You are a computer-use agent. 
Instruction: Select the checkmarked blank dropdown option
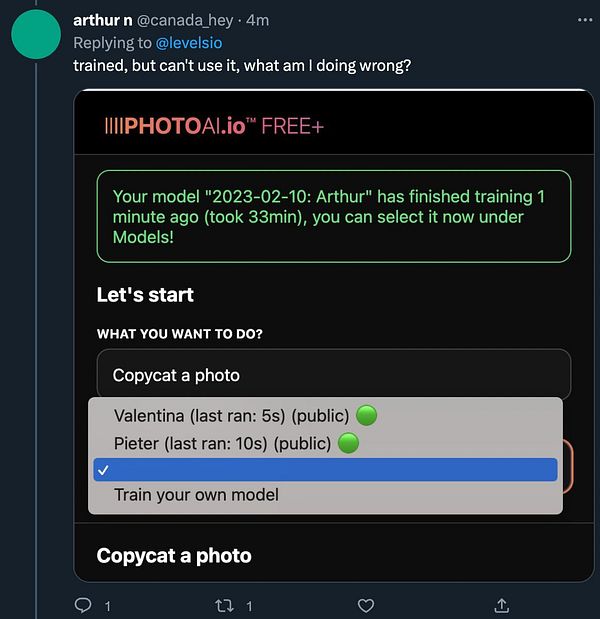[325, 469]
